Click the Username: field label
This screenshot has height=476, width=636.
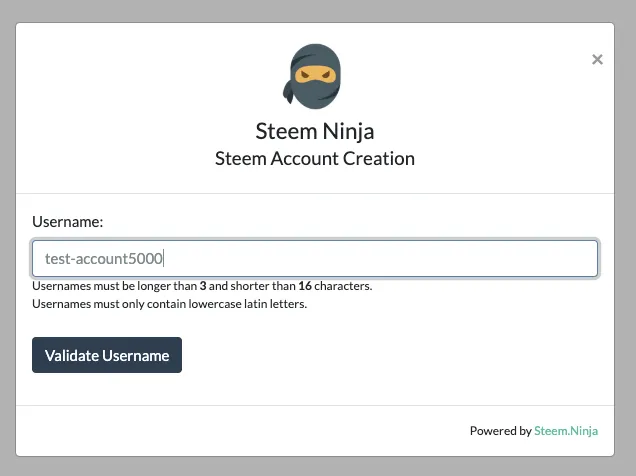(x=68, y=222)
